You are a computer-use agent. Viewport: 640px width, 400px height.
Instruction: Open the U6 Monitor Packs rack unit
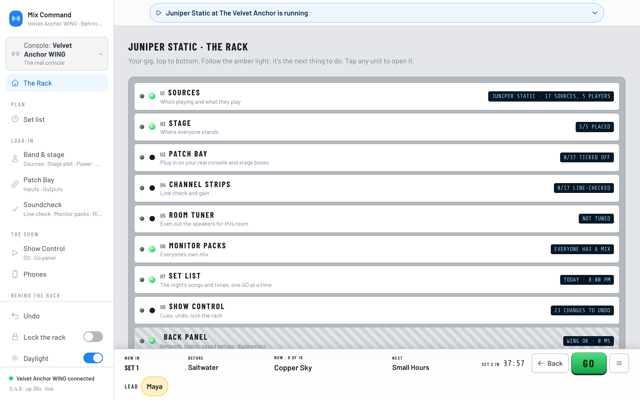(376, 249)
